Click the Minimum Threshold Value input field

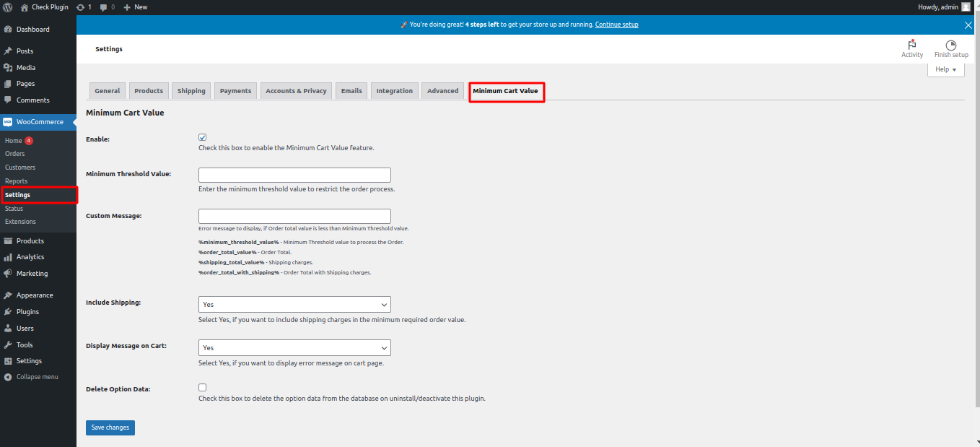pos(294,175)
